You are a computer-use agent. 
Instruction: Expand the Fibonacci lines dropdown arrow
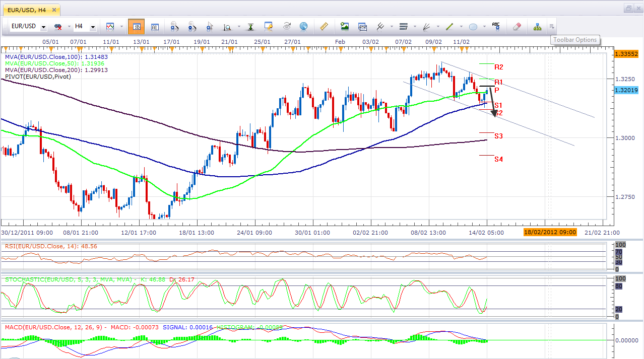coord(414,27)
